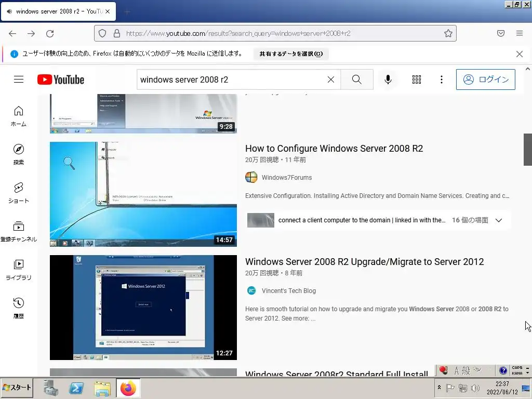Click 共有するデータを選択 button
Screen dimensions: 532x399
291,54
